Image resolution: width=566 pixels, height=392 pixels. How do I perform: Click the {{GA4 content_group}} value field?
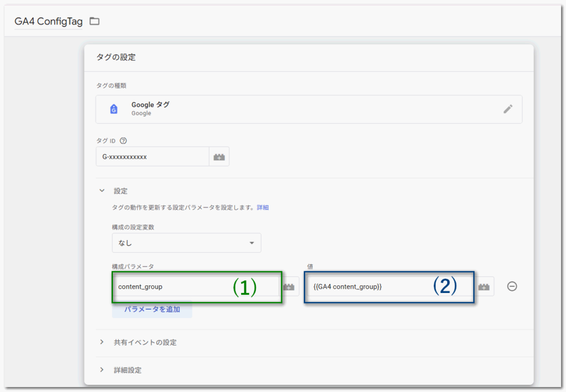click(x=390, y=287)
